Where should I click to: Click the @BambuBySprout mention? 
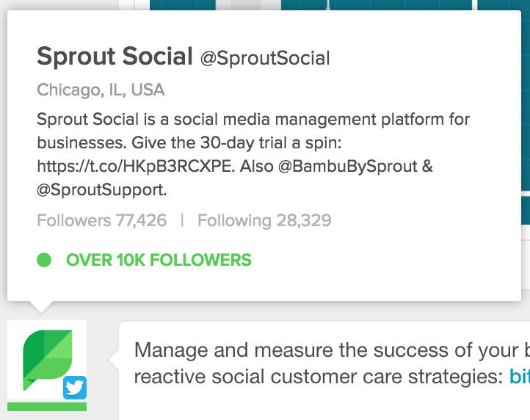tap(348, 167)
